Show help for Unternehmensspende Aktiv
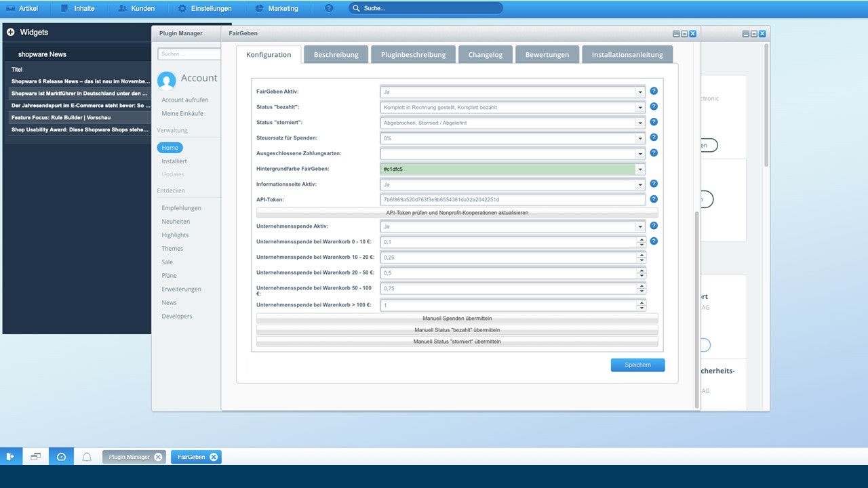Image resolution: width=868 pixels, height=488 pixels. (x=654, y=226)
